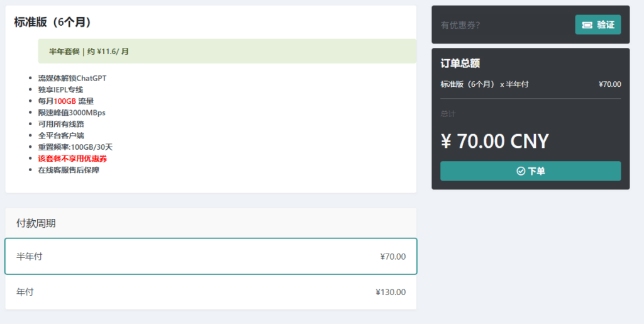Click the 订单总额 heading
Viewport: 644px width, 324px height.
pyautogui.click(x=460, y=64)
